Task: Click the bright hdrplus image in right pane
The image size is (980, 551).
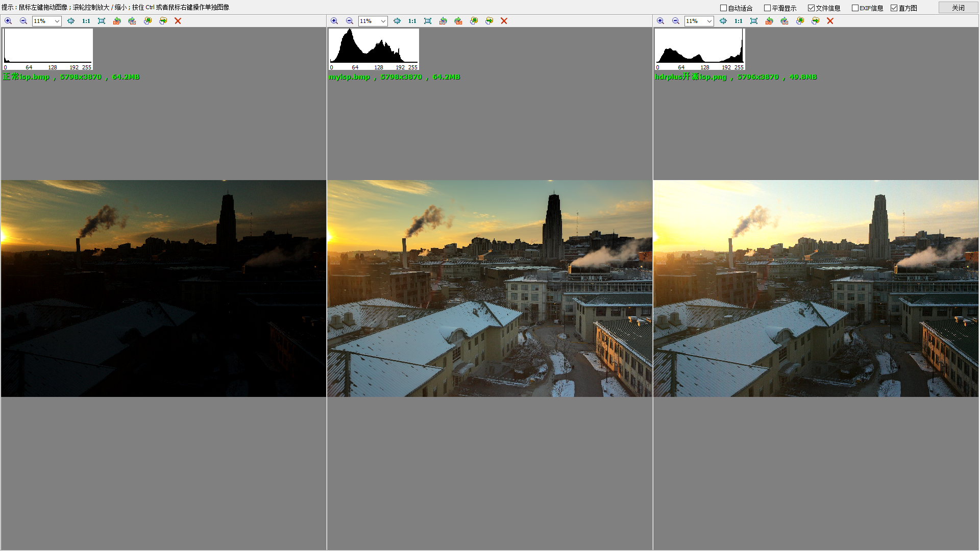Action: pyautogui.click(x=816, y=288)
